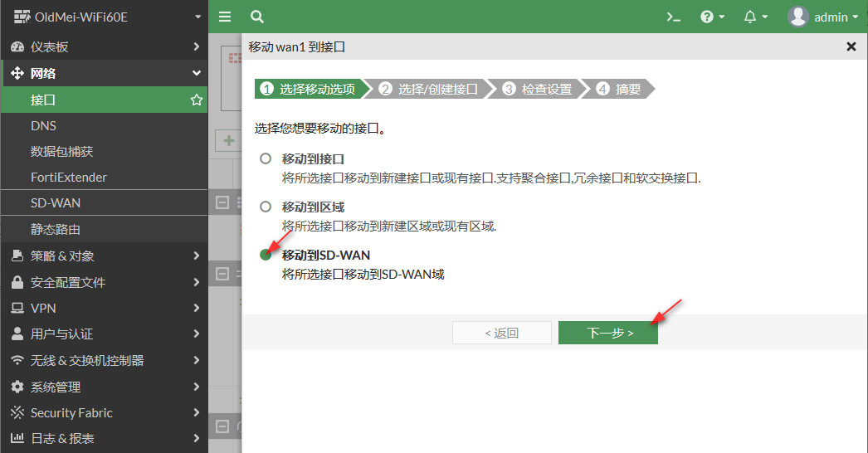Expand the 安全配置文件 chevron
868x453 pixels.
tap(196, 282)
